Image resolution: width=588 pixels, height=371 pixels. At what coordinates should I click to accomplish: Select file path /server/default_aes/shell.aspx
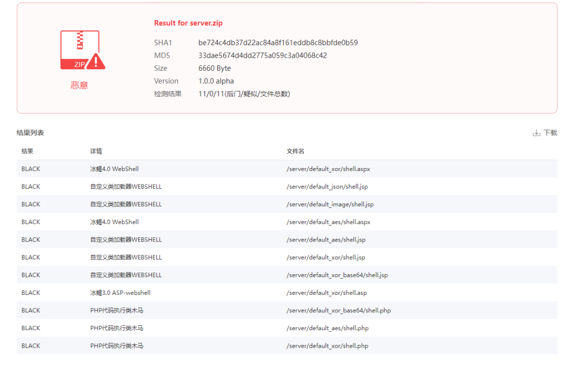click(328, 222)
